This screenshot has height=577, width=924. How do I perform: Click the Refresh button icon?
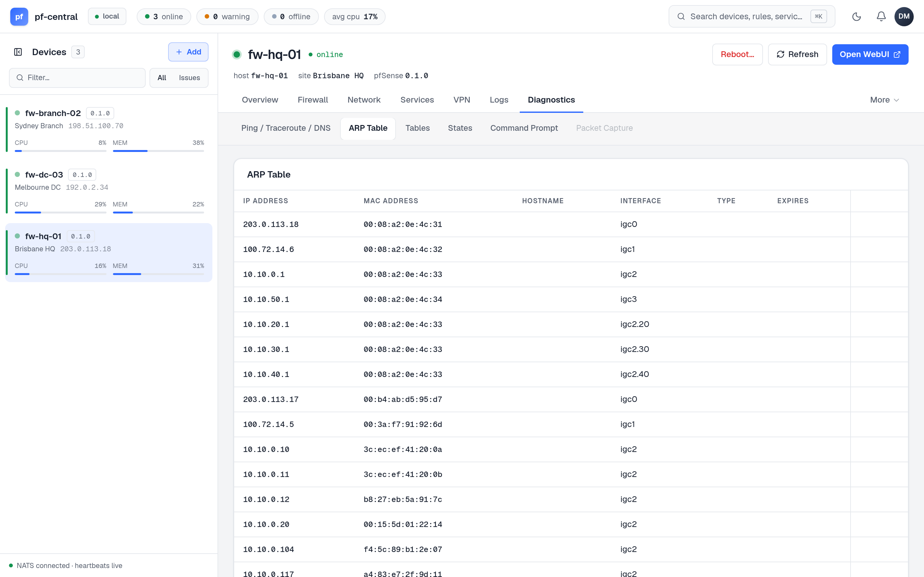pos(781,54)
